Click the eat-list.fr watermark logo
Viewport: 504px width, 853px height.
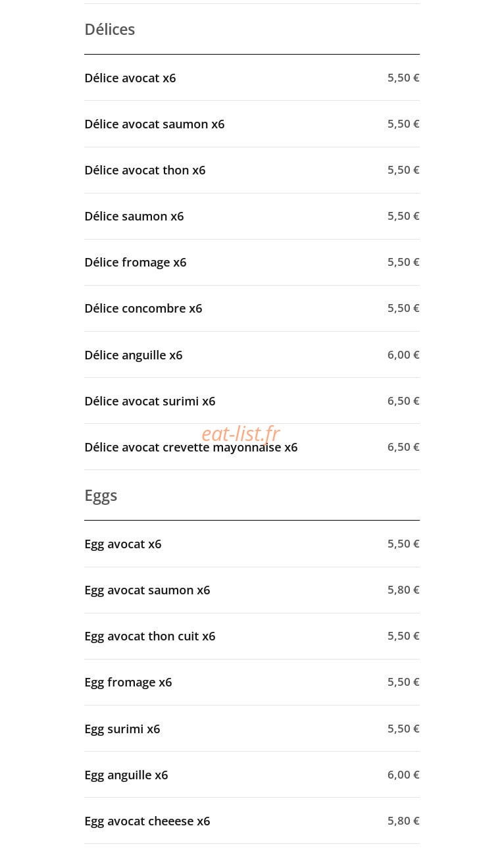click(x=241, y=434)
